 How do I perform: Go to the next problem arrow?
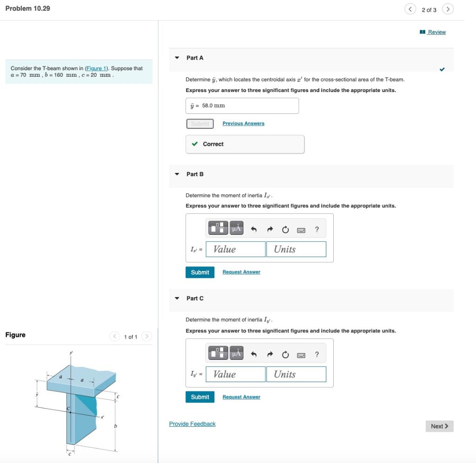pyautogui.click(x=448, y=9)
